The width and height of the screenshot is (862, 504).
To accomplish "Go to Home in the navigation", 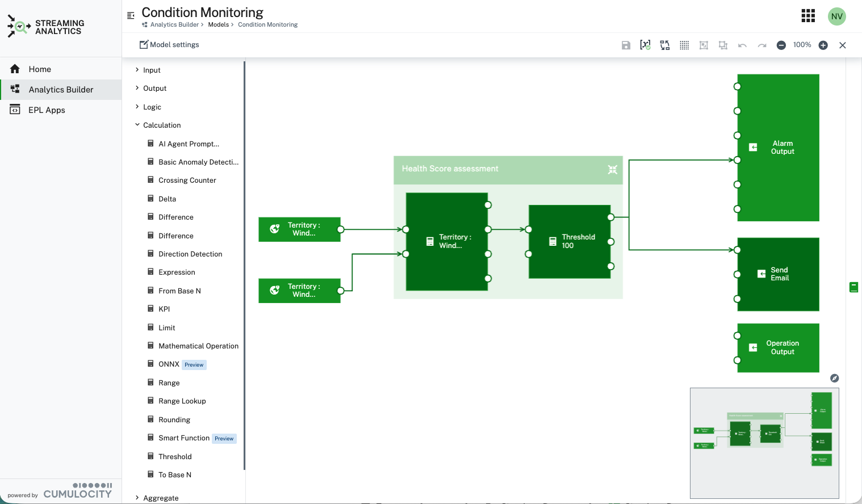I will pos(40,69).
